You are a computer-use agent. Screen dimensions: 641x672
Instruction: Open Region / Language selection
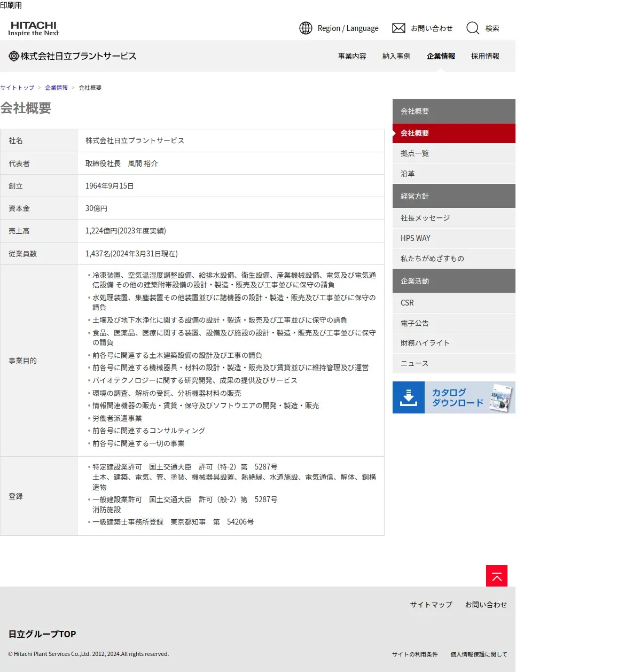tap(348, 28)
